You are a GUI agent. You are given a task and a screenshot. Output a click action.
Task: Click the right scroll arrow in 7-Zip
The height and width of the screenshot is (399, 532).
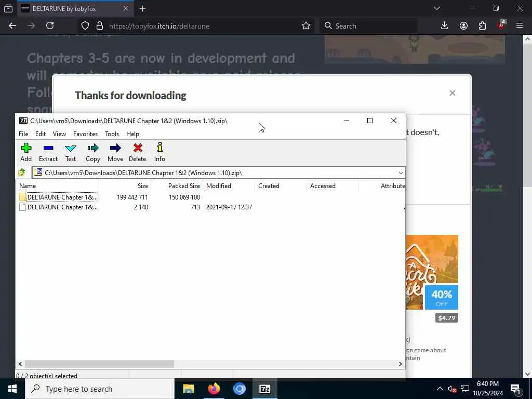(401, 364)
